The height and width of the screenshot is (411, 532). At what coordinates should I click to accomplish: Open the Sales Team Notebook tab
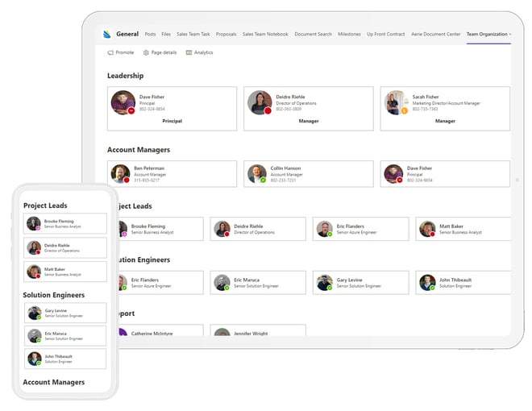tap(265, 34)
